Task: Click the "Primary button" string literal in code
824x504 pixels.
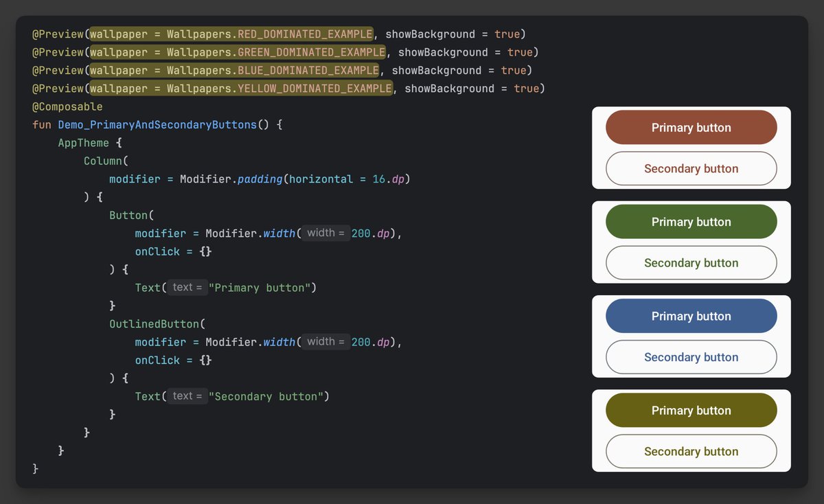Action: pyautogui.click(x=260, y=288)
